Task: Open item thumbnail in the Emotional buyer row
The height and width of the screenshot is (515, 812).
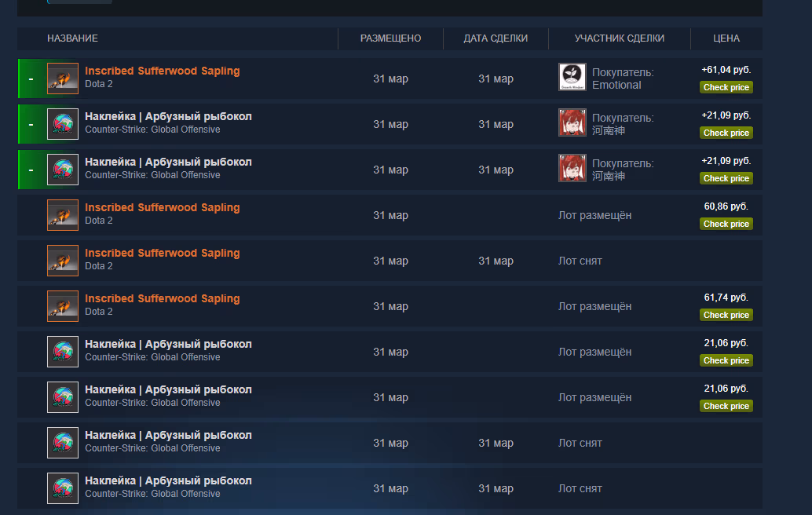Action: [63, 79]
